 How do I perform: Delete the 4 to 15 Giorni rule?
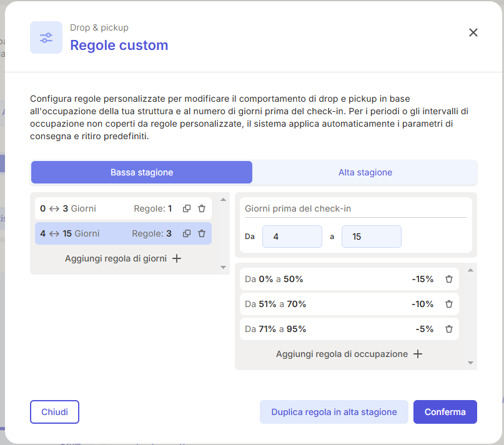click(202, 233)
